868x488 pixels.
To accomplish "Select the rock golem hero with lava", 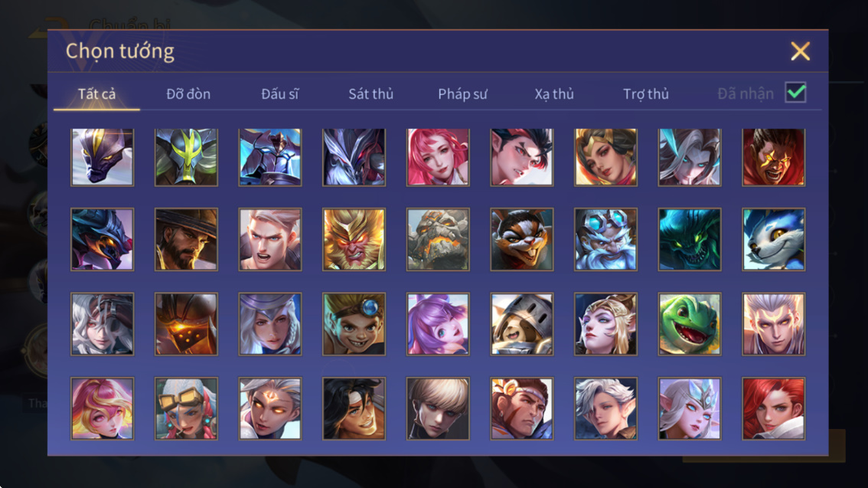I will click(438, 239).
